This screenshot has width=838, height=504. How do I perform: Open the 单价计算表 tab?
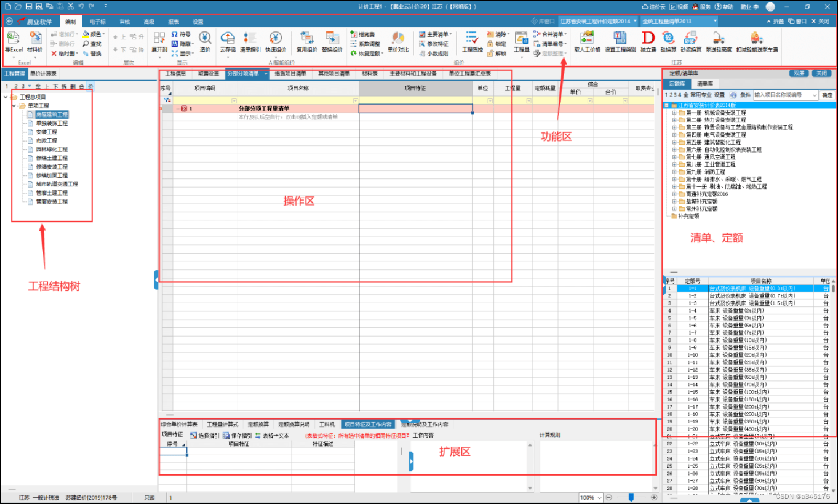click(x=44, y=73)
